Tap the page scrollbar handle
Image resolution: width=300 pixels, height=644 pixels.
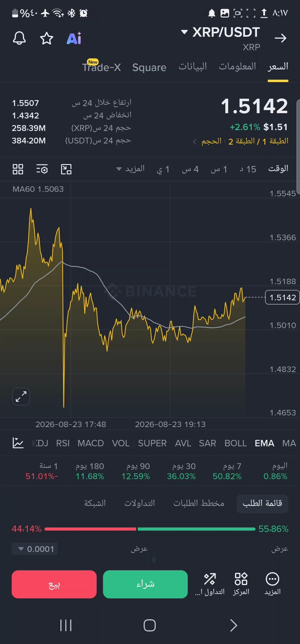tap(298, 147)
